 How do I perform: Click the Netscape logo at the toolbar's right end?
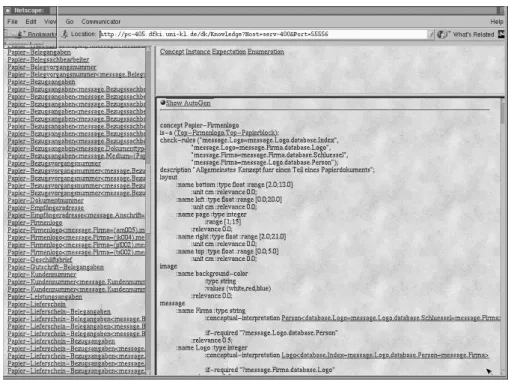point(501,34)
